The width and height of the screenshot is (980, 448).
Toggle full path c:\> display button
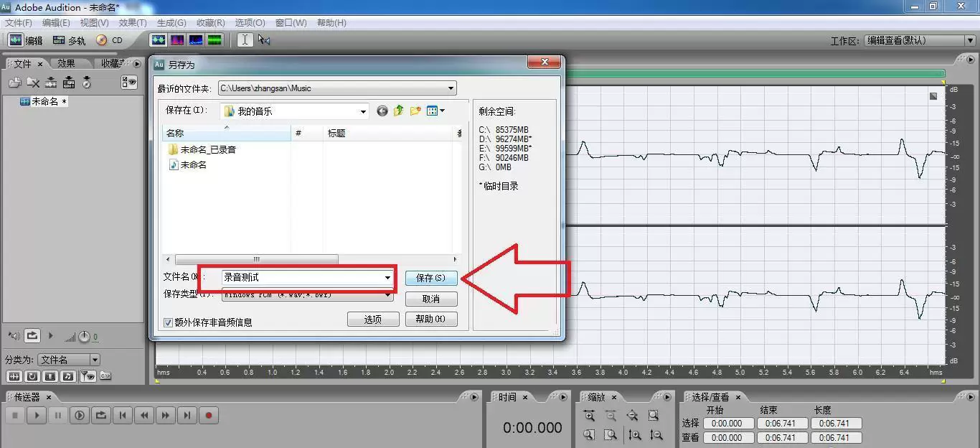coord(105,375)
